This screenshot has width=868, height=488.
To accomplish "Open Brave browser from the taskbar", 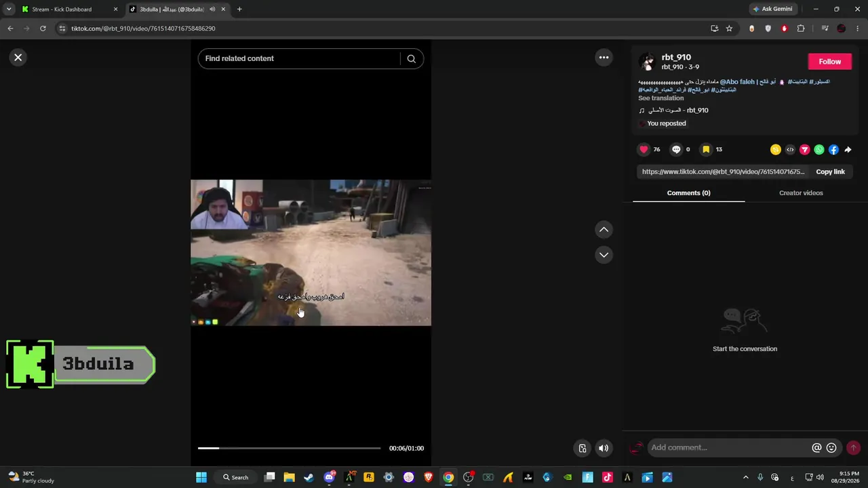I will click(x=429, y=477).
